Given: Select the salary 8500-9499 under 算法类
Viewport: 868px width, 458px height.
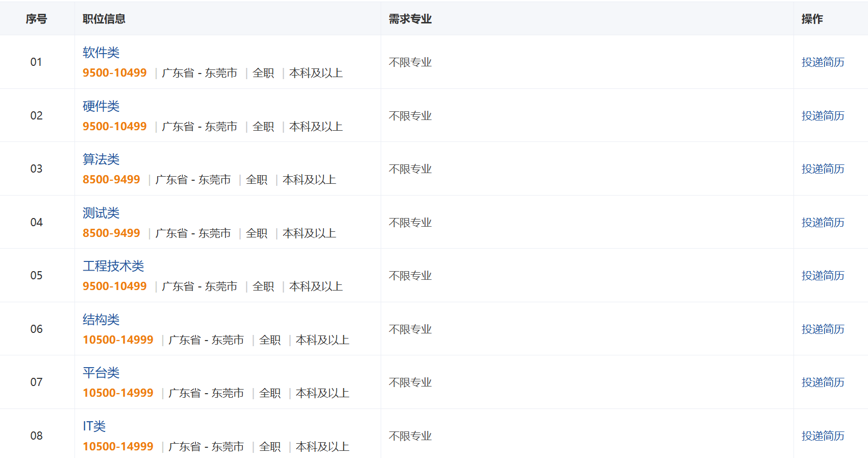Looking at the screenshot, I should click(x=111, y=180).
